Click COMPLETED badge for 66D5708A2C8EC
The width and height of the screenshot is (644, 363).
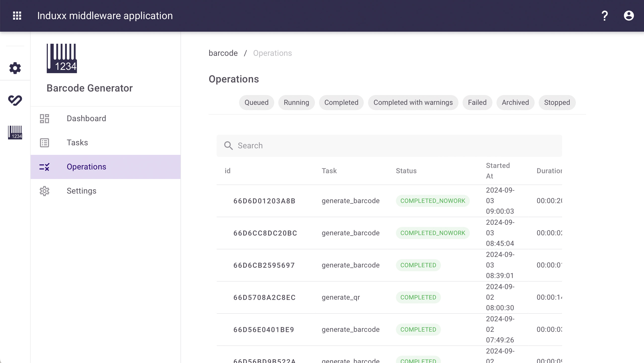coord(418,297)
